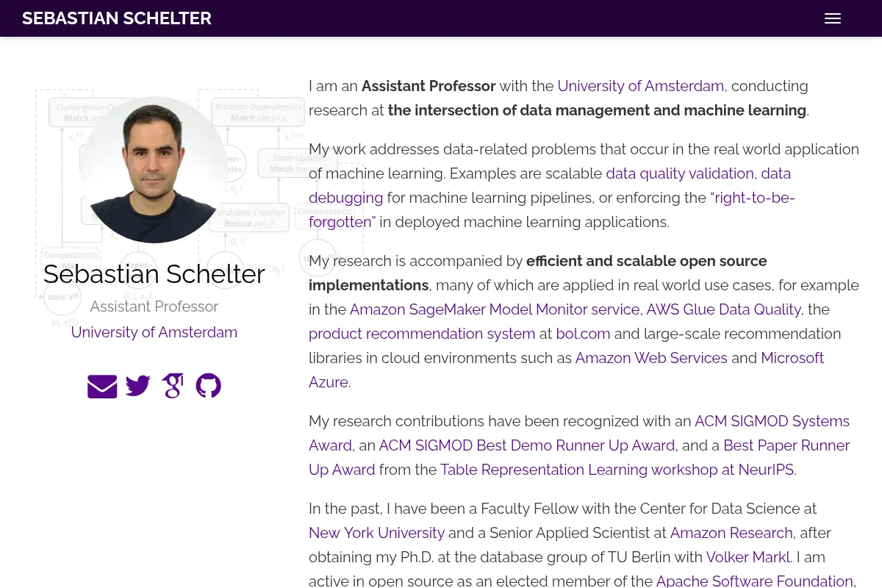
Task: Open the data quality validation link
Action: coord(680,173)
